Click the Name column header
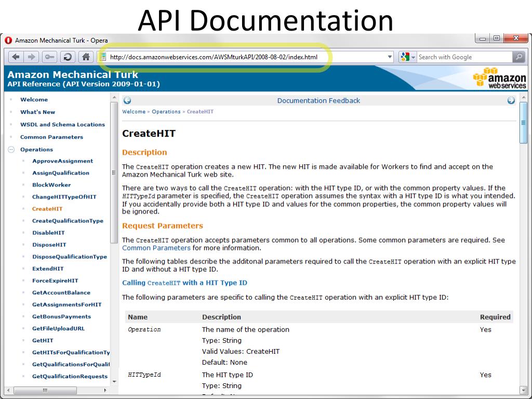Viewport: 532px width, 399px height. (137, 317)
